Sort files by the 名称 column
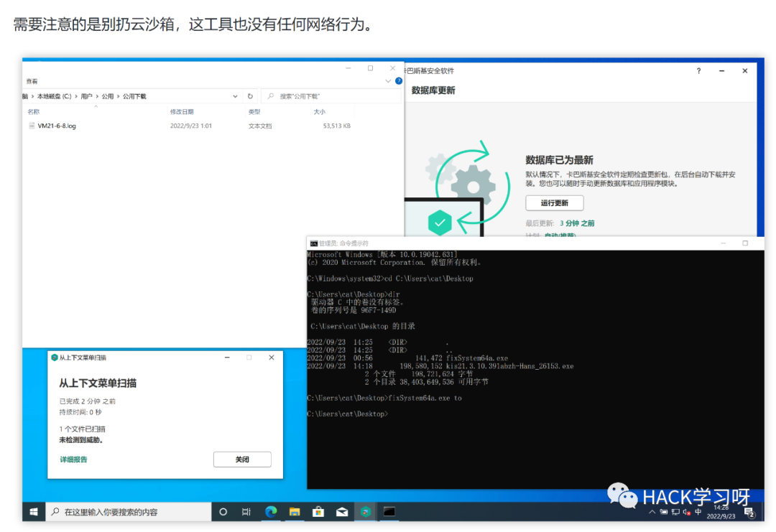The width and height of the screenshot is (776, 532). pyautogui.click(x=34, y=112)
